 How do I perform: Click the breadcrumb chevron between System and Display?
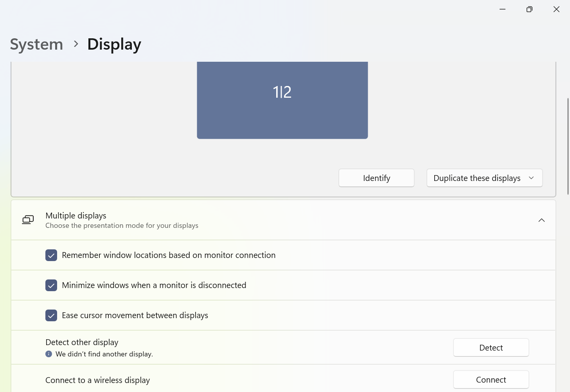(76, 44)
